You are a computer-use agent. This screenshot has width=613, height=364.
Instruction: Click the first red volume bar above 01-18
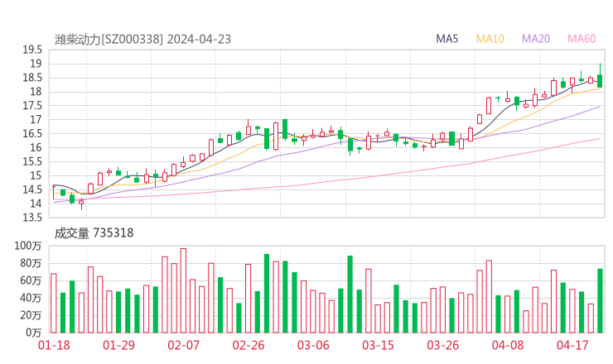pyautogui.click(x=54, y=303)
